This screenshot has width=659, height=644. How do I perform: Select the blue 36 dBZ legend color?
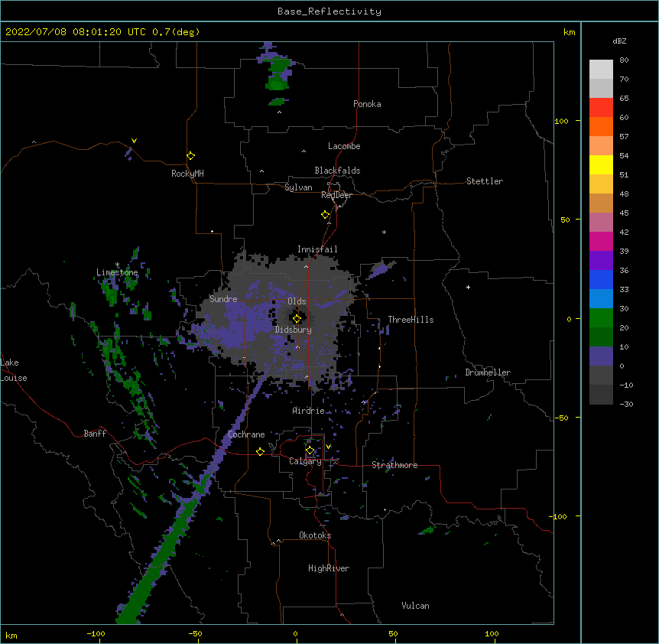(601, 279)
